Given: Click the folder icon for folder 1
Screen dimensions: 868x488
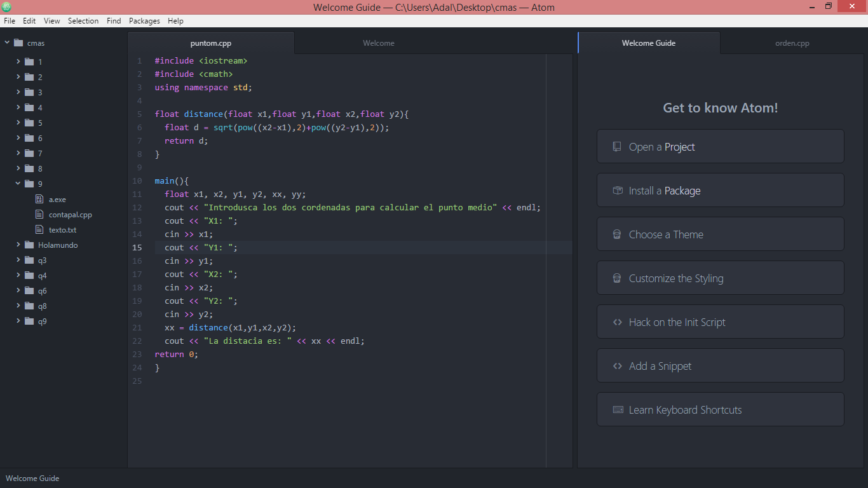Looking at the screenshot, I should click(29, 62).
